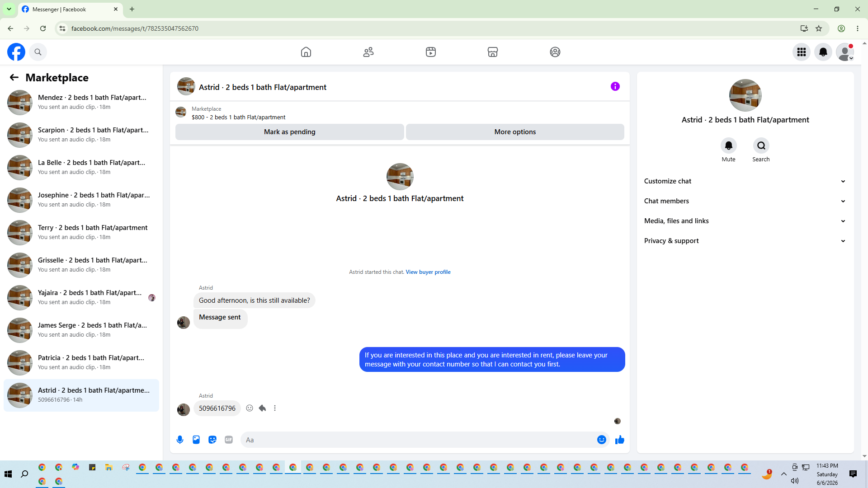Click the $800 listing link under Marketplace
Viewport: 868px width, 488px height.
[x=238, y=117]
